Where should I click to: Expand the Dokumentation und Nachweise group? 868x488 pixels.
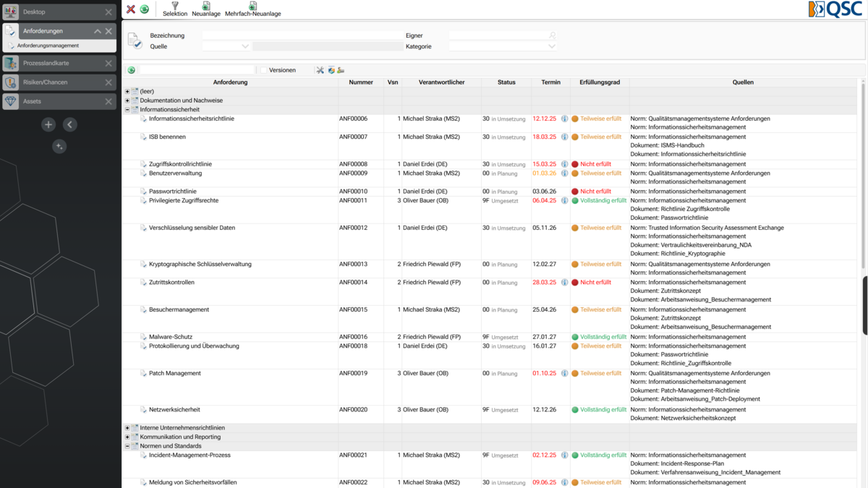pos(127,100)
